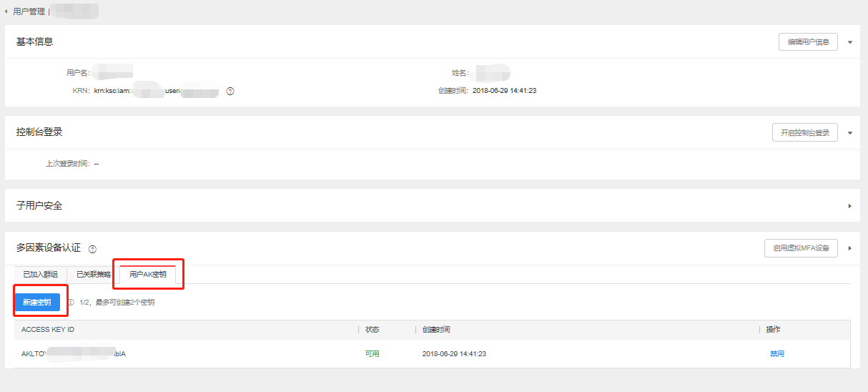Viewport: 868px width, 392px height.
Task: Open the 已关联策略 tab
Action: click(x=94, y=275)
